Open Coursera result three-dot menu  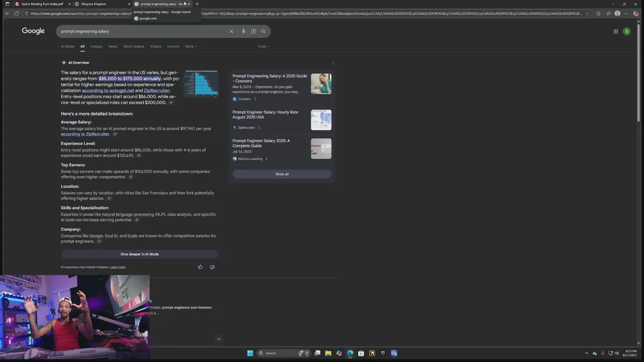click(255, 99)
